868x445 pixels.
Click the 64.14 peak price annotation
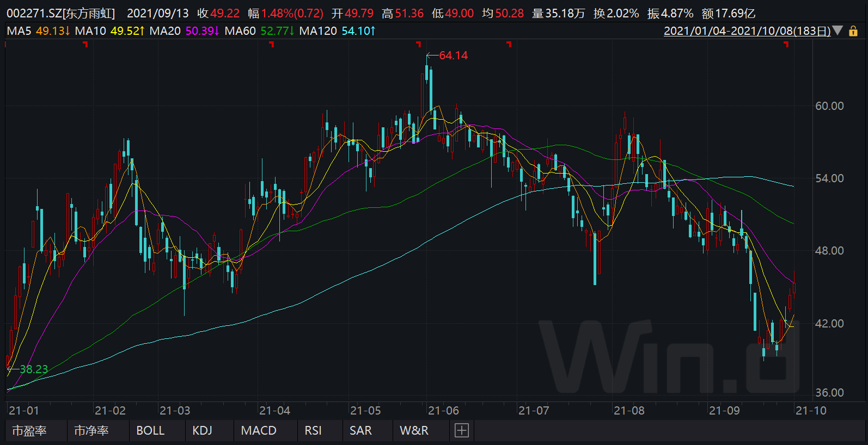[x=453, y=55]
